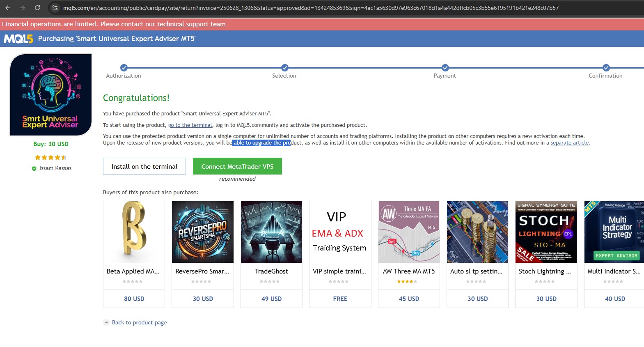Click 'Buy: 30 USD' price text
This screenshot has width=644, height=347.
51,144
